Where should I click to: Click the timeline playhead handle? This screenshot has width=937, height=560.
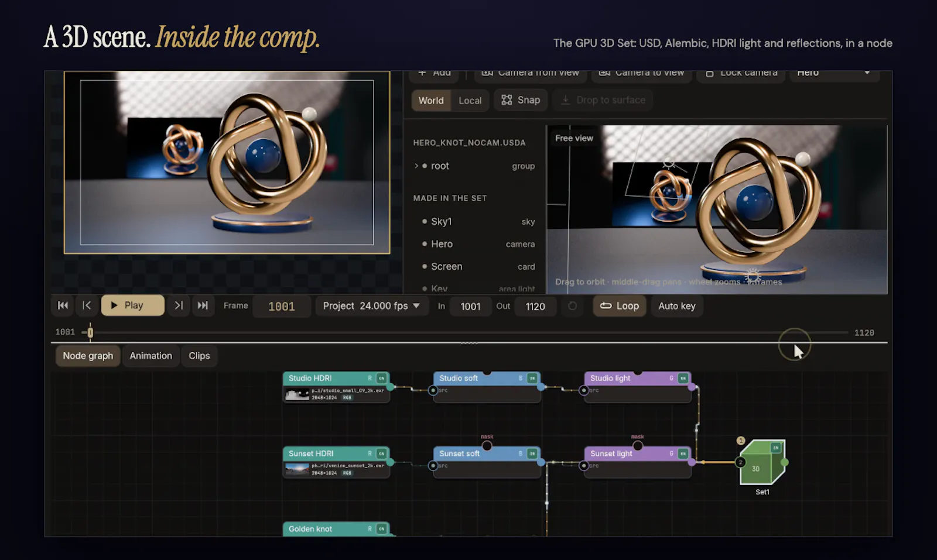point(90,332)
